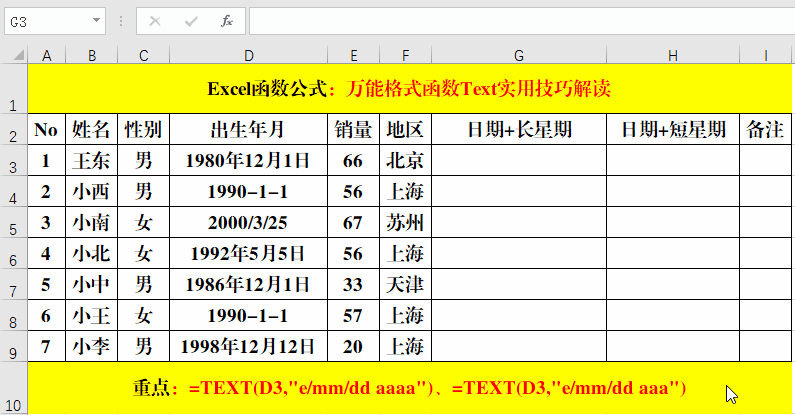Select row 1 header
Image resolution: width=795 pixels, height=415 pixels.
13,89
